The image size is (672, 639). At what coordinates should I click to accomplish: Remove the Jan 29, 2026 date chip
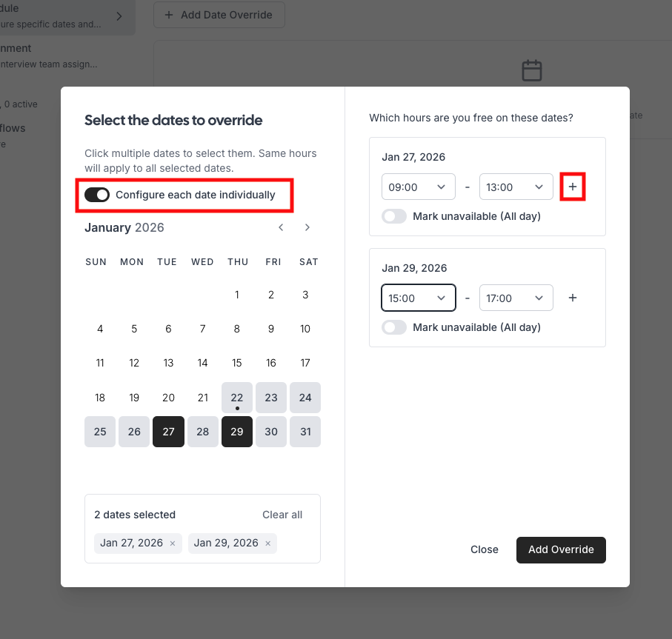click(x=267, y=543)
